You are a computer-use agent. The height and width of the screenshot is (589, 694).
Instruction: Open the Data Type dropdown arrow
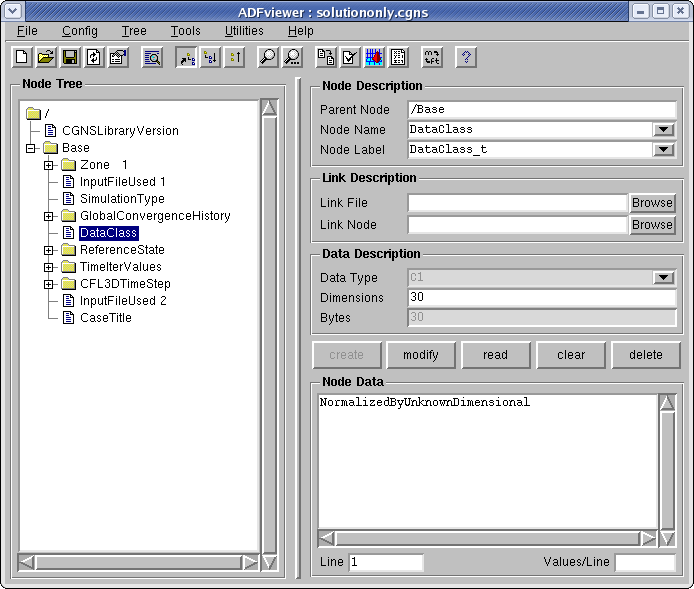coord(663,277)
